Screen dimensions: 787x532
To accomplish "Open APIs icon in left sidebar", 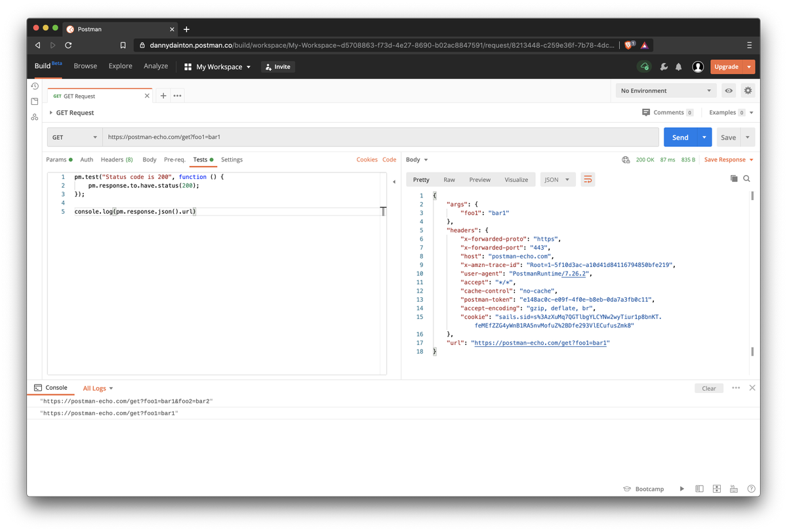I will [35, 117].
